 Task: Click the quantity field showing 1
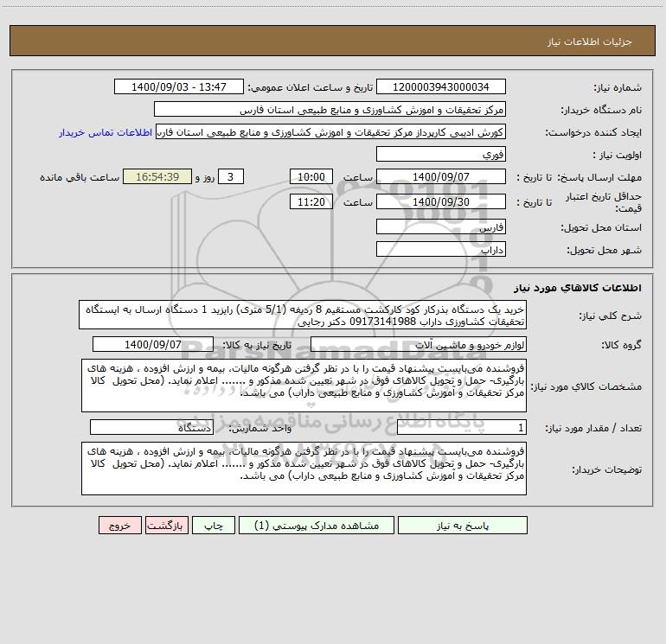[x=462, y=428]
